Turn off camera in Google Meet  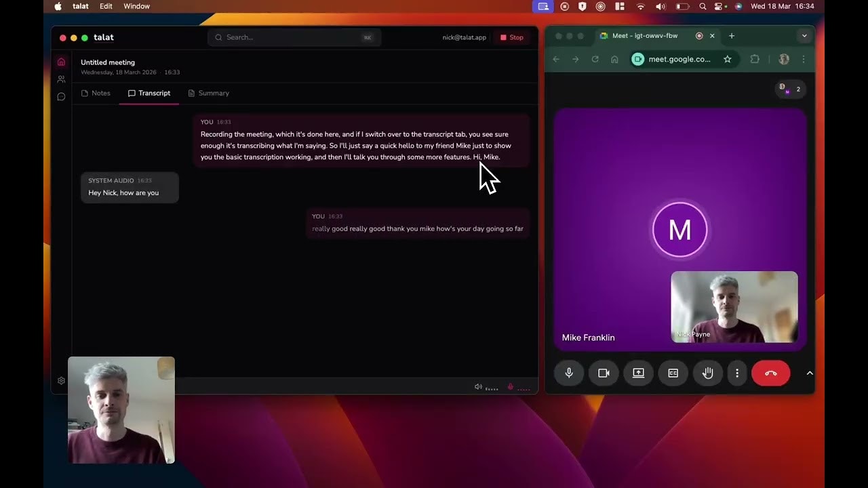click(x=604, y=373)
